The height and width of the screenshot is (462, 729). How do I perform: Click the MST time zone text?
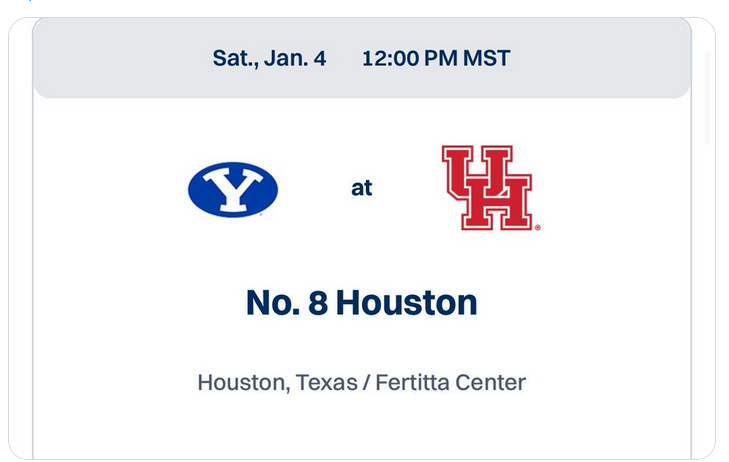point(487,59)
